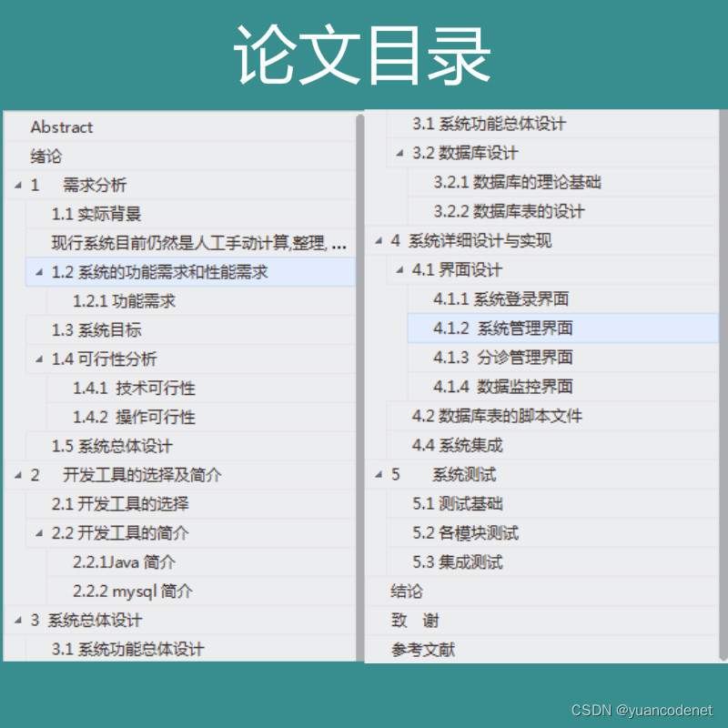Viewport: 728px width, 728px height.
Task: Collapse the arrow next to 1.2 系统的功能需求和性能需求
Action: pos(39,272)
